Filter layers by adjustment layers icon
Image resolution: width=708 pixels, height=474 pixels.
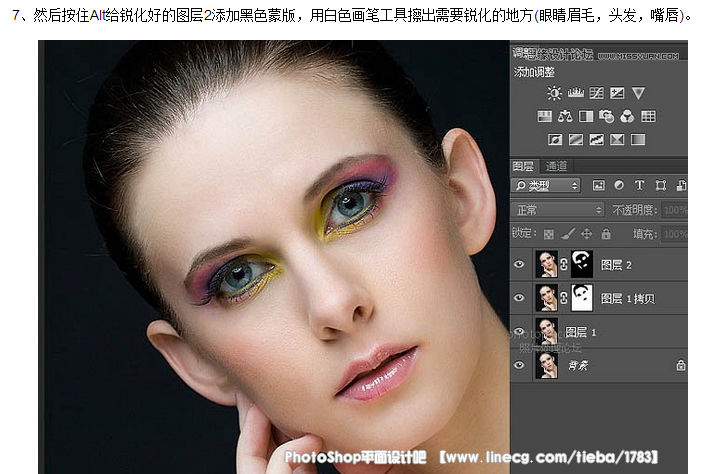click(619, 185)
